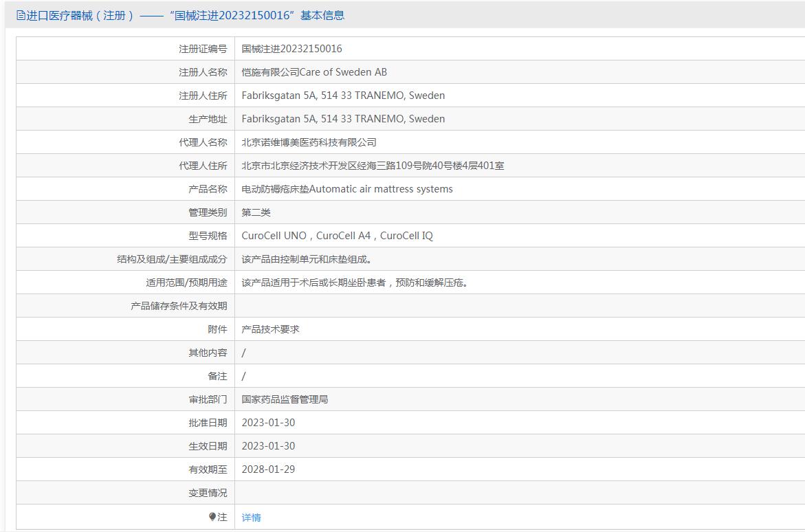Select the expiry date 2028-01-29
The image size is (805, 532).
(x=269, y=469)
